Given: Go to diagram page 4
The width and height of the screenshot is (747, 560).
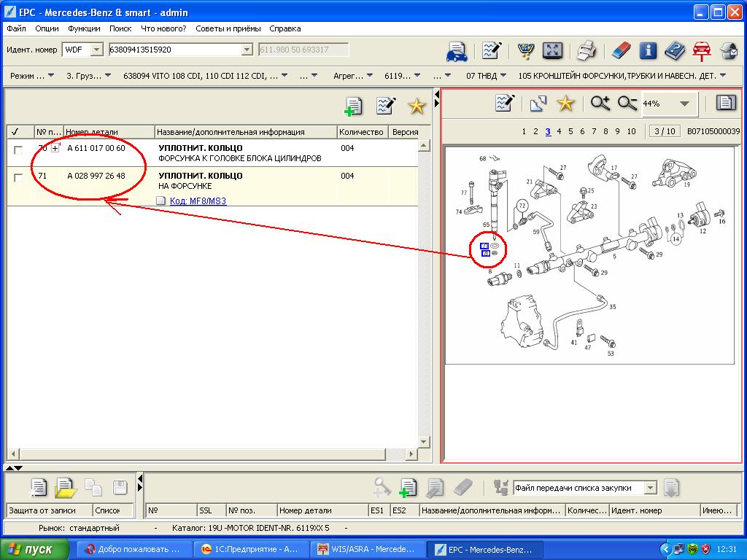Looking at the screenshot, I should 559,131.
